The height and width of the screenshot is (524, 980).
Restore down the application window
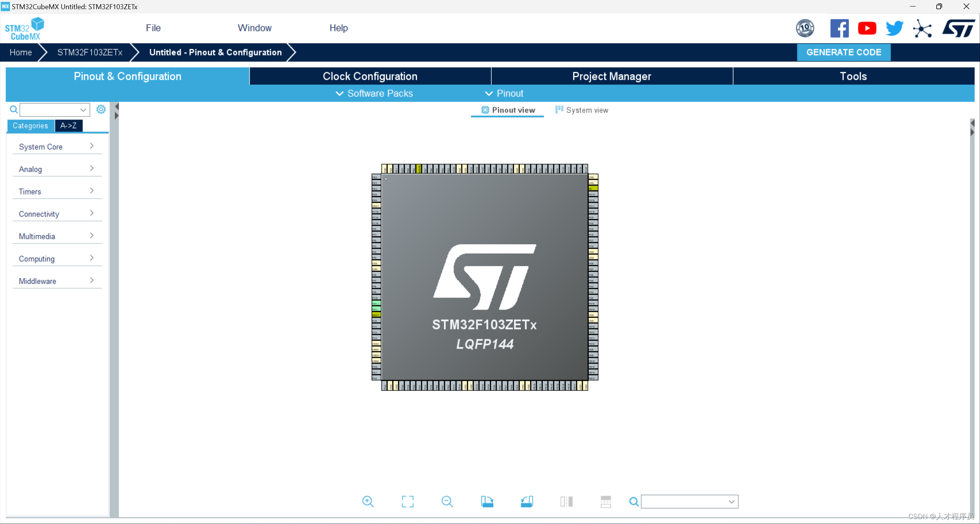tap(939, 7)
